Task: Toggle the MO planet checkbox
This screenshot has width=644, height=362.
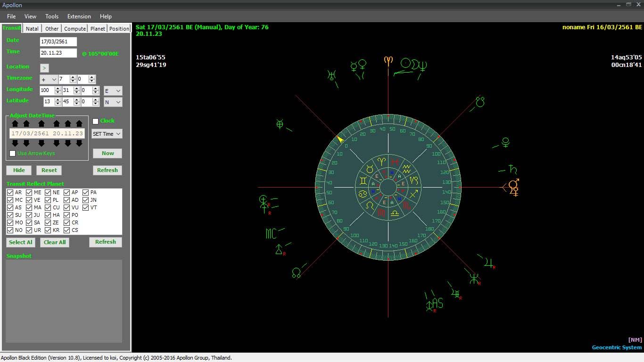Action: (x=10, y=222)
